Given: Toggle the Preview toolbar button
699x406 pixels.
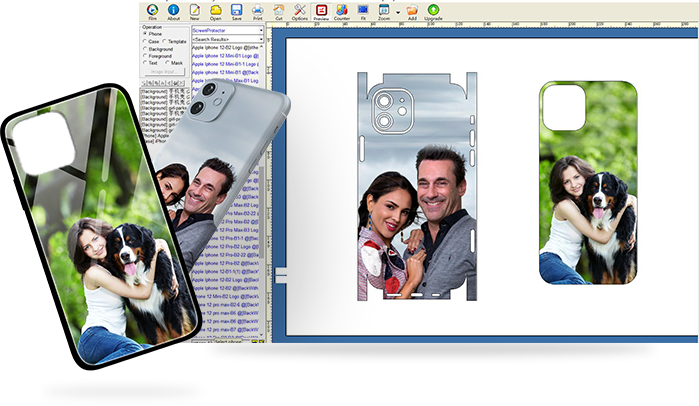Looking at the screenshot, I should (x=321, y=12).
